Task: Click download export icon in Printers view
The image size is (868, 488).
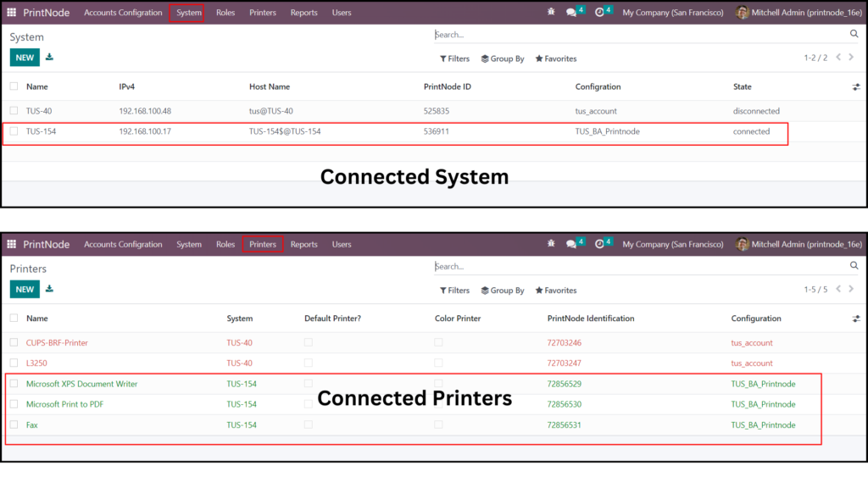Action: [x=49, y=289]
